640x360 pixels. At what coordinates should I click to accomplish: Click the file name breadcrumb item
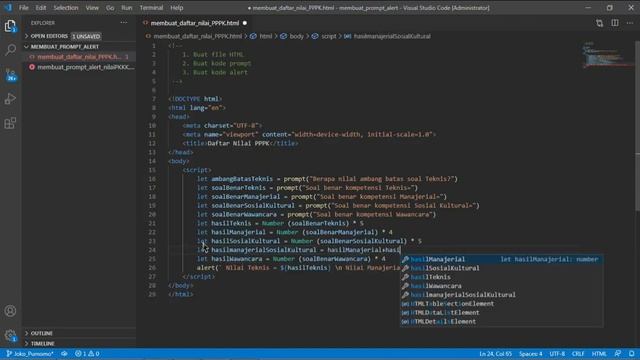198,36
